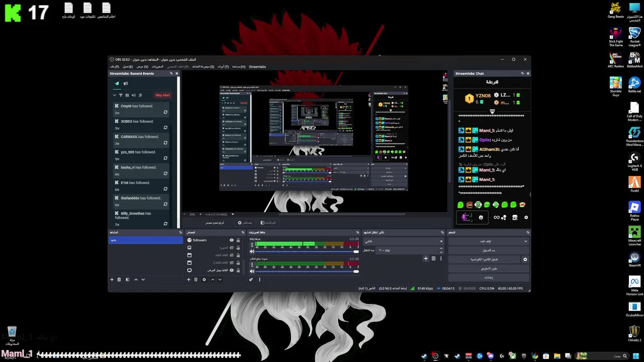
Task: Add a new source with the plus icon
Action: tap(189, 280)
